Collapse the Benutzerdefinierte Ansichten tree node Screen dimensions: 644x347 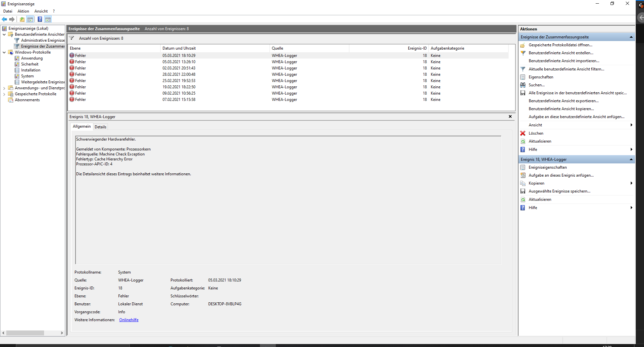coord(4,34)
